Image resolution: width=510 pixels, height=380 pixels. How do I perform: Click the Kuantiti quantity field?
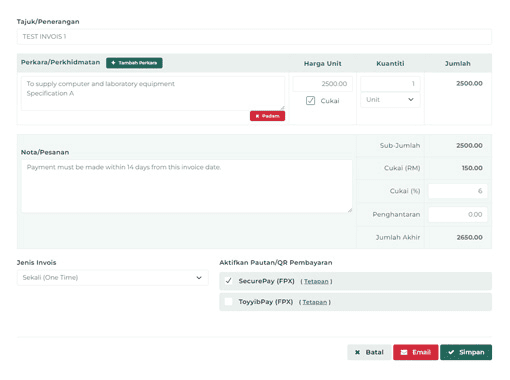click(390, 84)
